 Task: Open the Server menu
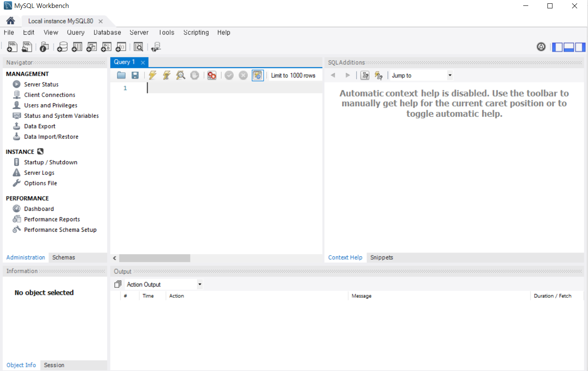(x=139, y=32)
